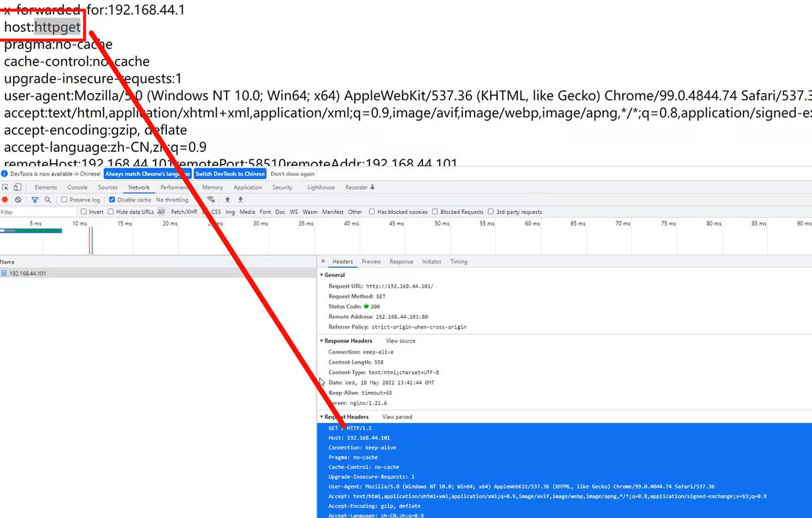This screenshot has height=518, width=812.
Task: Select the 192.168.44.101 request row
Action: click(x=158, y=273)
